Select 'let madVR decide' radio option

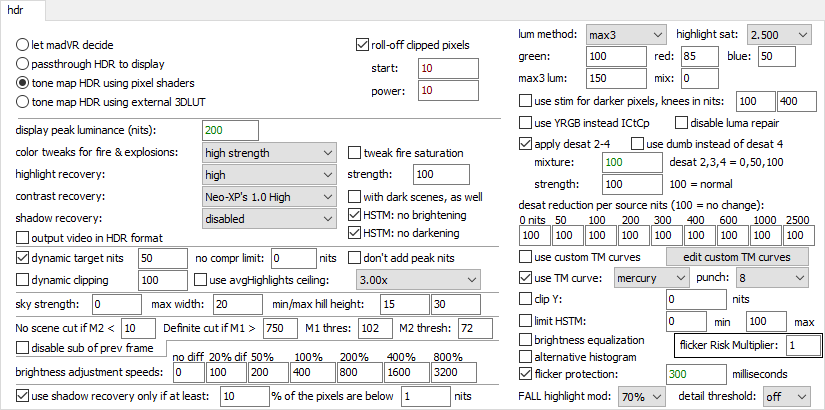click(x=23, y=46)
